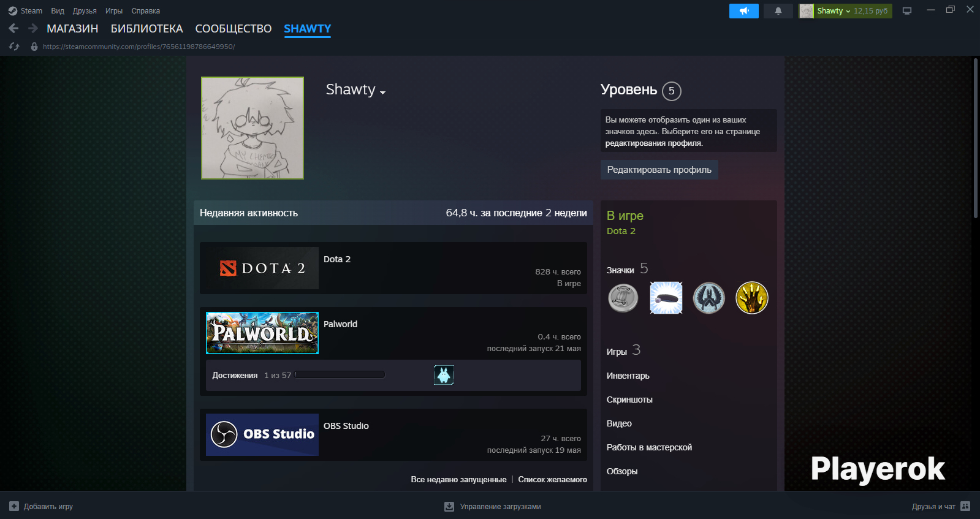Open the Все недавно запущенные link
Image resolution: width=980 pixels, height=519 pixels.
pos(458,480)
